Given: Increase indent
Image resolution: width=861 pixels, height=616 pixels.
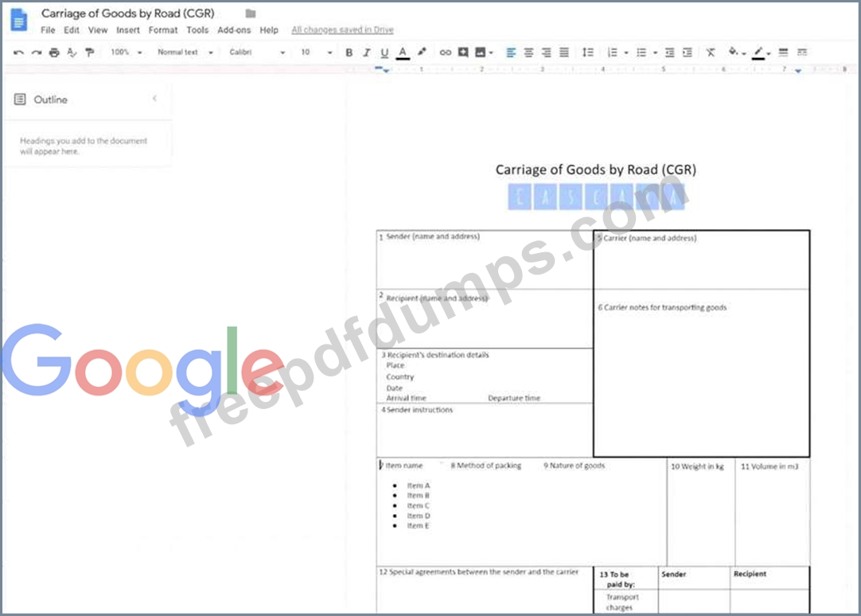Looking at the screenshot, I should click(x=687, y=53).
